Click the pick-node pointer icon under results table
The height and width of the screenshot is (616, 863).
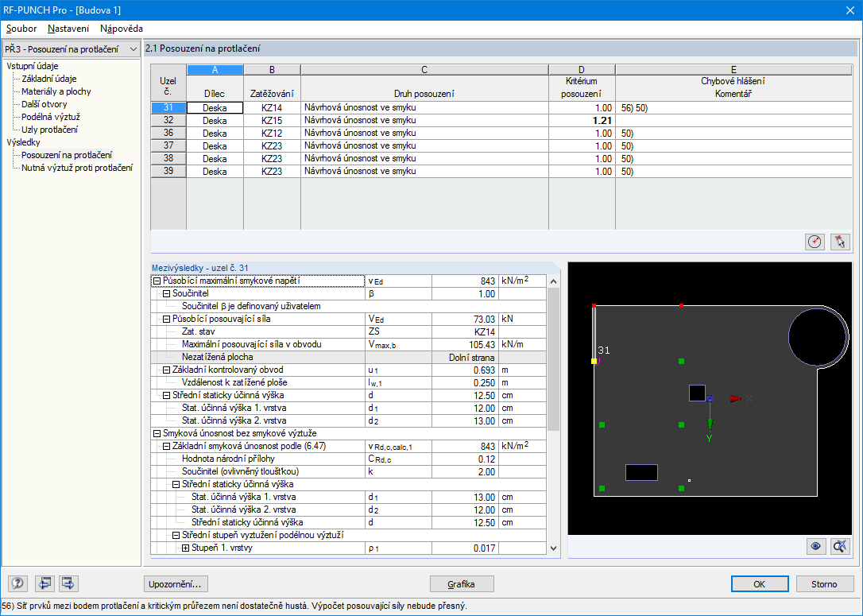tap(840, 242)
